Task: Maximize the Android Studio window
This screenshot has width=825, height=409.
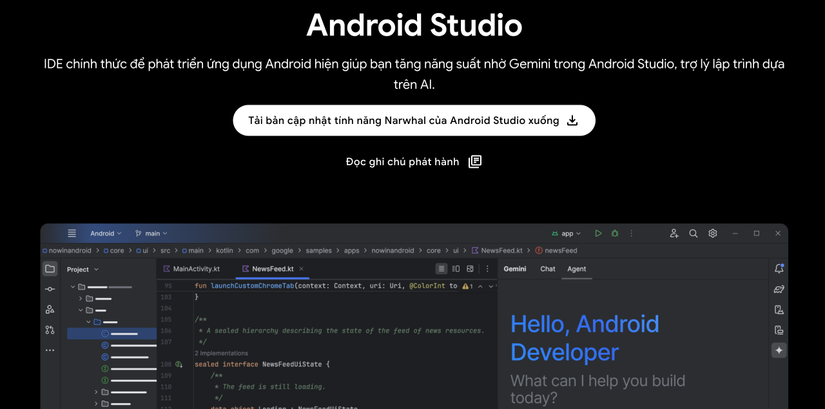Action: point(756,233)
